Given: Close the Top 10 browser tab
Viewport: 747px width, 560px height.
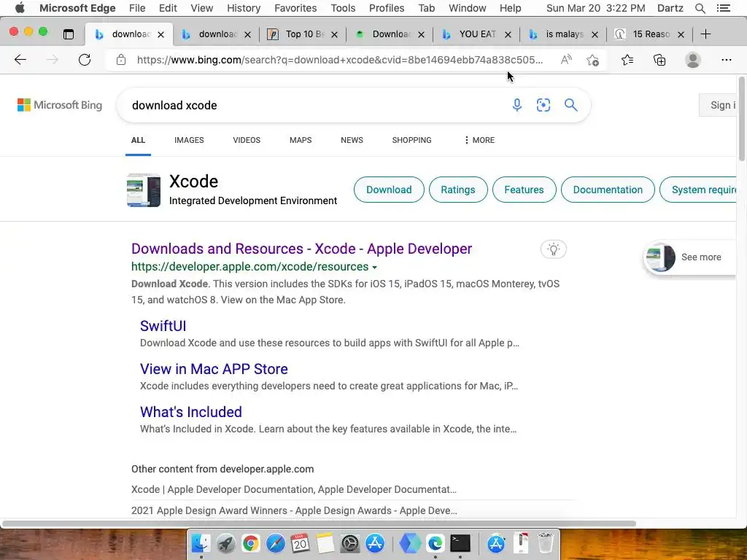Looking at the screenshot, I should coord(334,34).
